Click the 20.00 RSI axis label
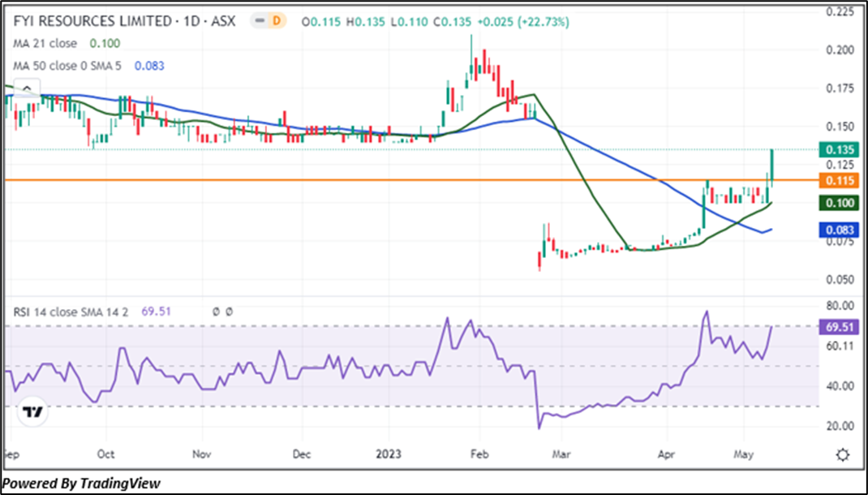868x495 pixels. [x=840, y=426]
